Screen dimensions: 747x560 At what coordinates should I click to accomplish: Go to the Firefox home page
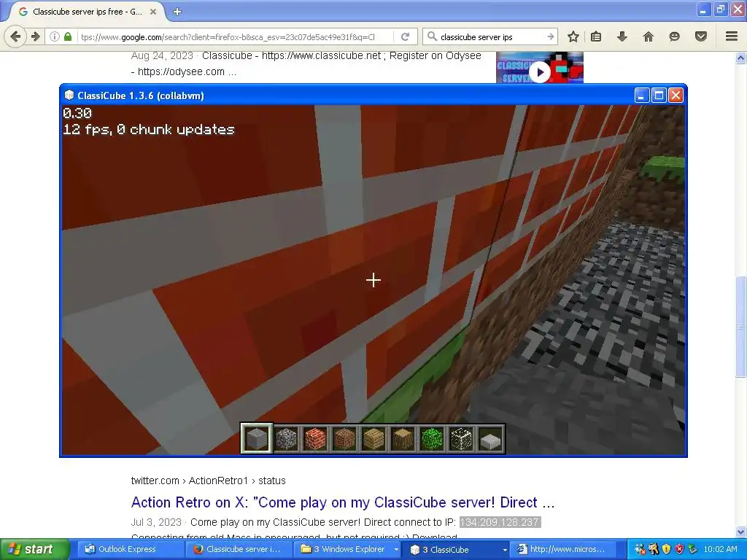pos(649,36)
